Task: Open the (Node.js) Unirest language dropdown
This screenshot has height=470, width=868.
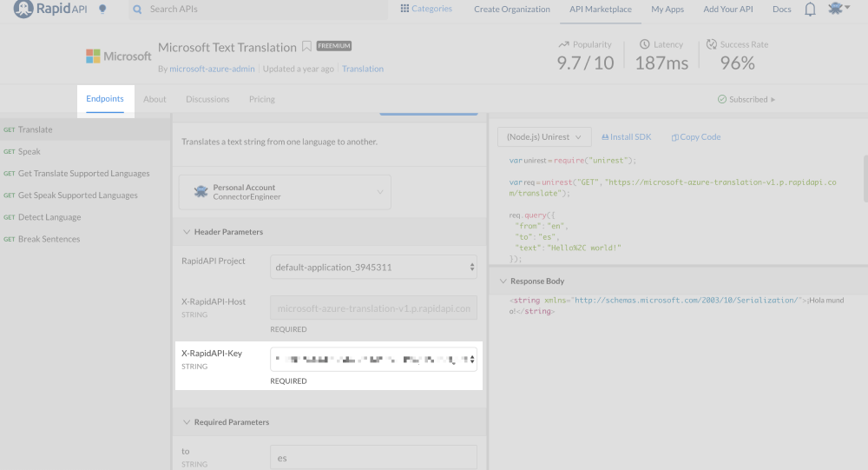Action: tap(544, 137)
